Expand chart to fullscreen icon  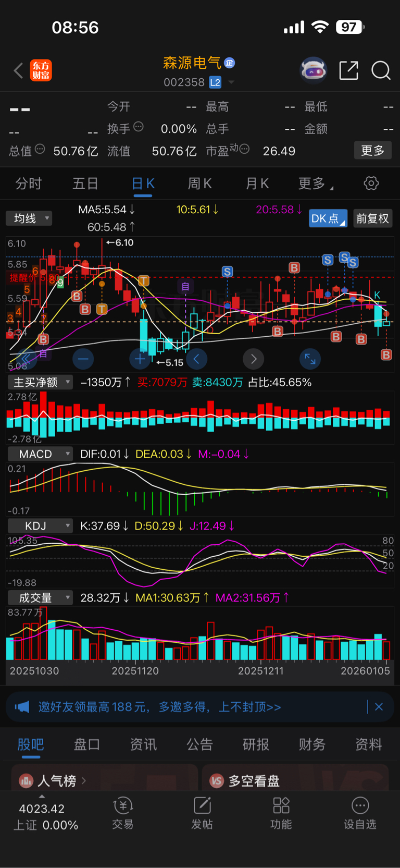point(310,359)
